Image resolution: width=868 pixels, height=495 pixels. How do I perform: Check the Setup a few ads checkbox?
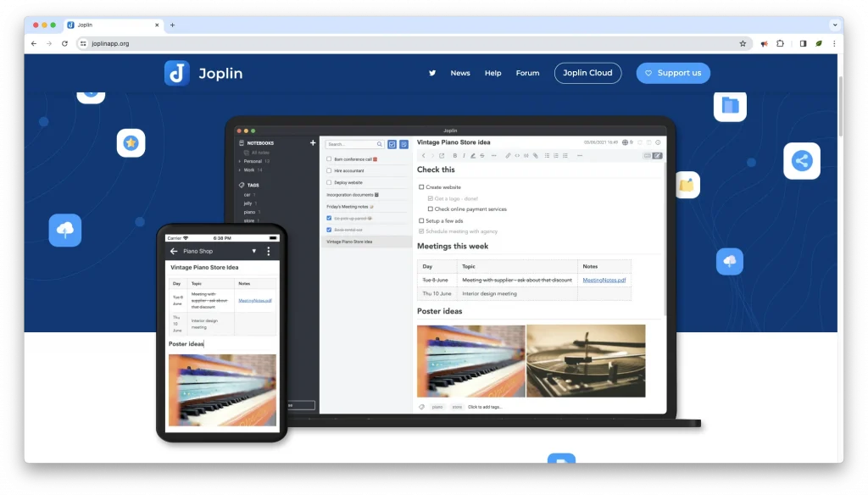[421, 221]
